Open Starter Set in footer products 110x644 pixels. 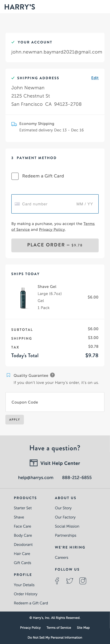pos(23,508)
